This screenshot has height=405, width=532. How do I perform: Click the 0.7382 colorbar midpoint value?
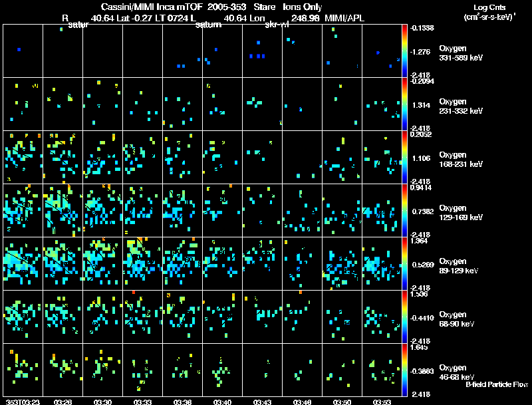click(423, 211)
